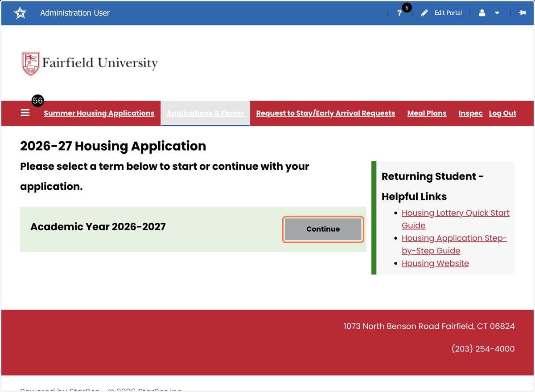Click the Administration User label
Image resolution: width=535 pixels, height=392 pixels.
point(75,13)
